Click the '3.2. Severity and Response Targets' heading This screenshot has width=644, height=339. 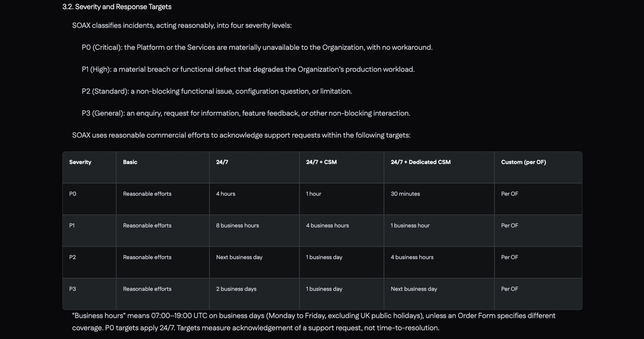pyautogui.click(x=117, y=7)
